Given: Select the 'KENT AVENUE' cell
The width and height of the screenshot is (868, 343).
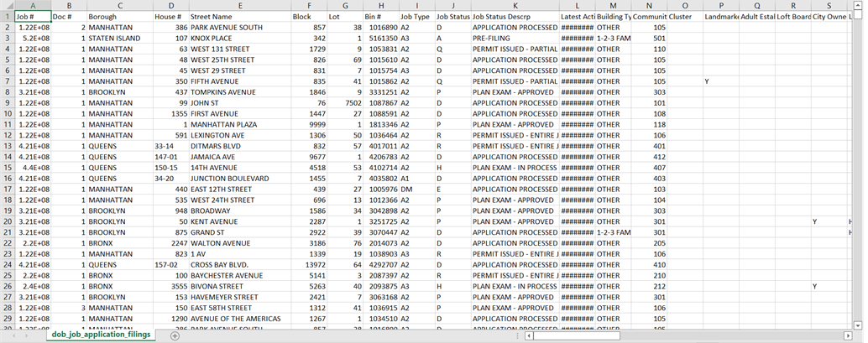Looking at the screenshot, I should pyautogui.click(x=240, y=221).
